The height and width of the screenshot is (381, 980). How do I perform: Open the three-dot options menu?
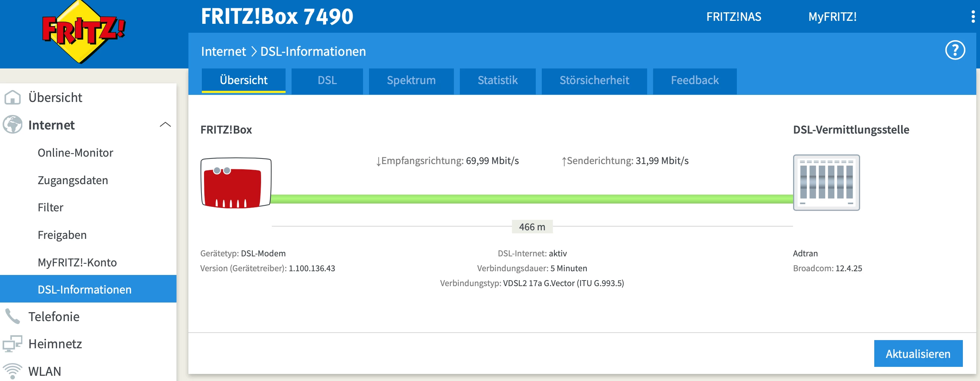(x=973, y=17)
